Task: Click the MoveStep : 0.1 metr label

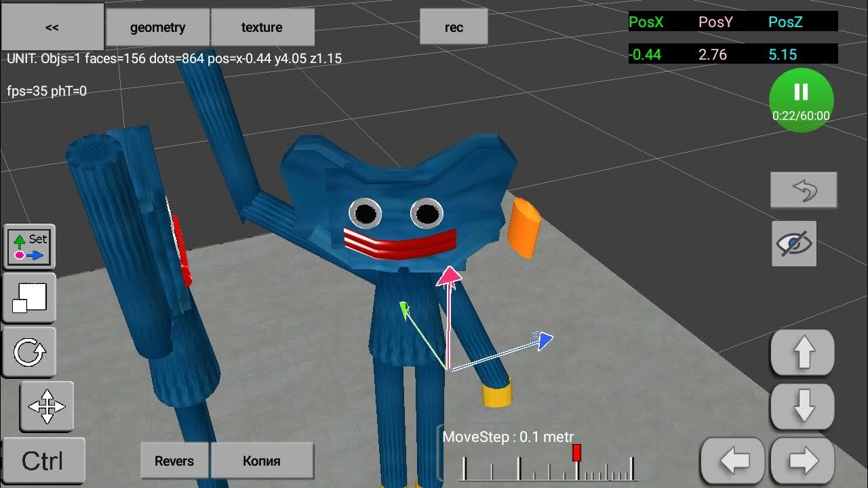Action: coord(508,437)
